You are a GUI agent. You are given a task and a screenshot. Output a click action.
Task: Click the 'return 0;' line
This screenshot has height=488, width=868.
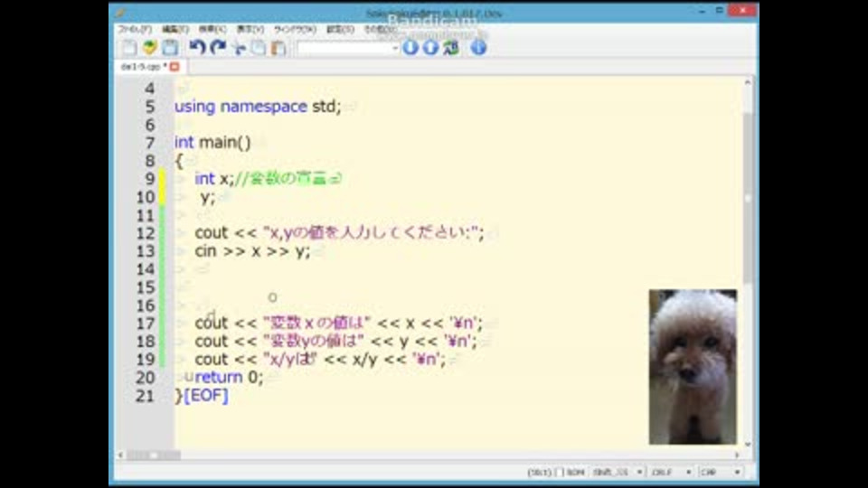tap(229, 378)
